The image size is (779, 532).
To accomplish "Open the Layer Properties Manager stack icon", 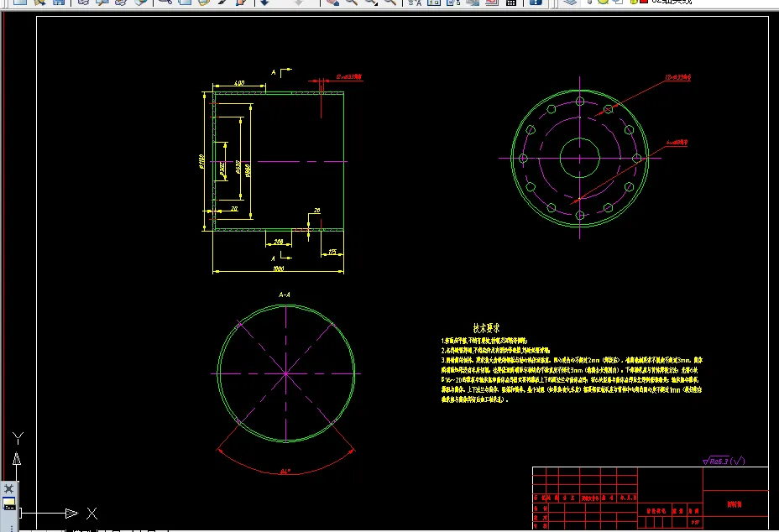I will (570, 2).
